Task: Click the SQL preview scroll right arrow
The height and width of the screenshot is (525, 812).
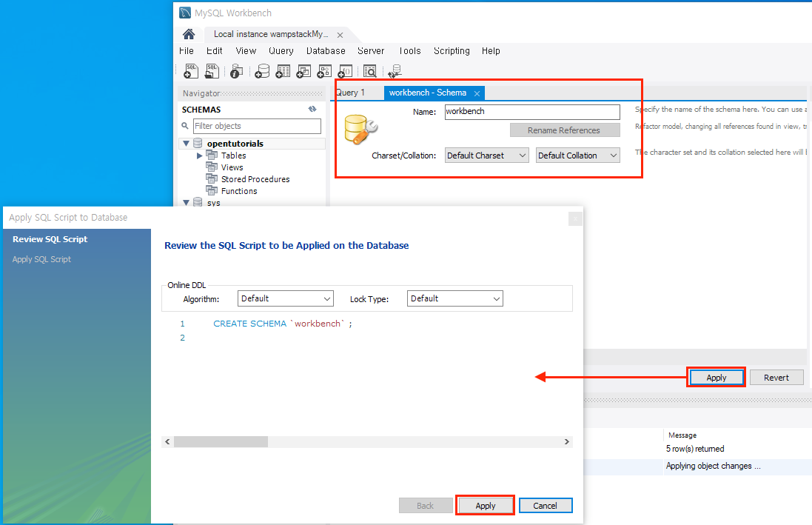Action: pos(566,441)
